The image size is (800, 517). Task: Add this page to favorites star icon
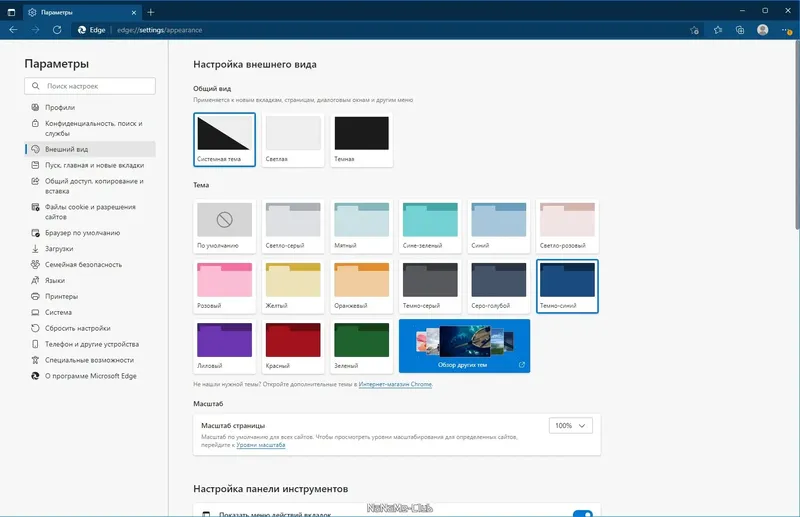pos(694,30)
